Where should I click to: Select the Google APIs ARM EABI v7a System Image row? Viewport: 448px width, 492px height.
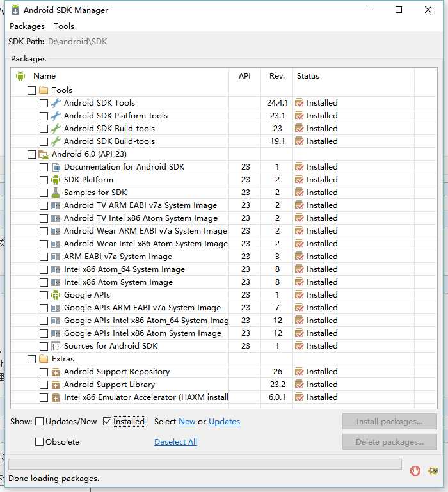click(223, 308)
